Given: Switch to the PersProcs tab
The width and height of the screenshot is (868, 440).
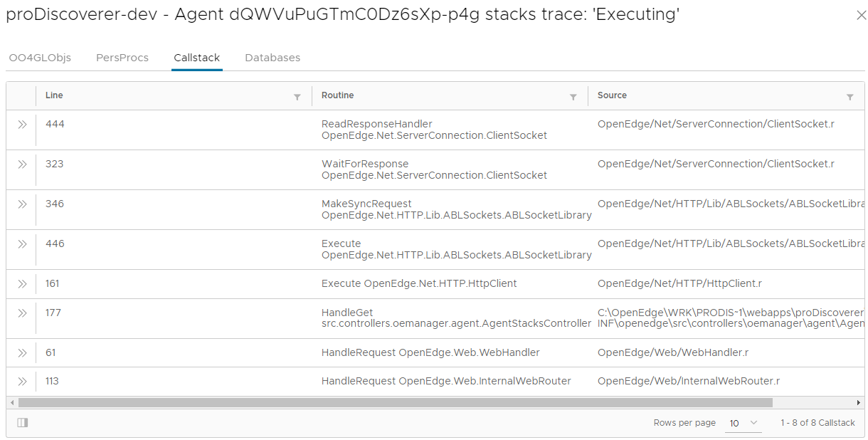Looking at the screenshot, I should point(122,58).
